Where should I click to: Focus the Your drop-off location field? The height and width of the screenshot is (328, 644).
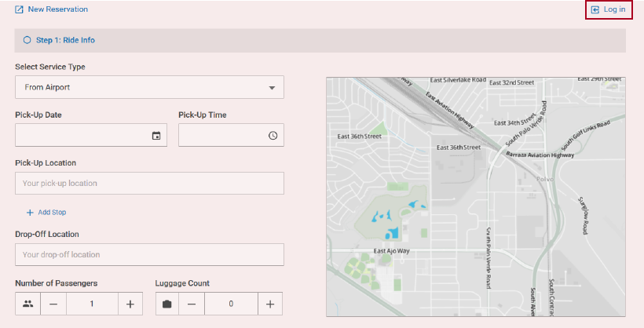(x=149, y=254)
